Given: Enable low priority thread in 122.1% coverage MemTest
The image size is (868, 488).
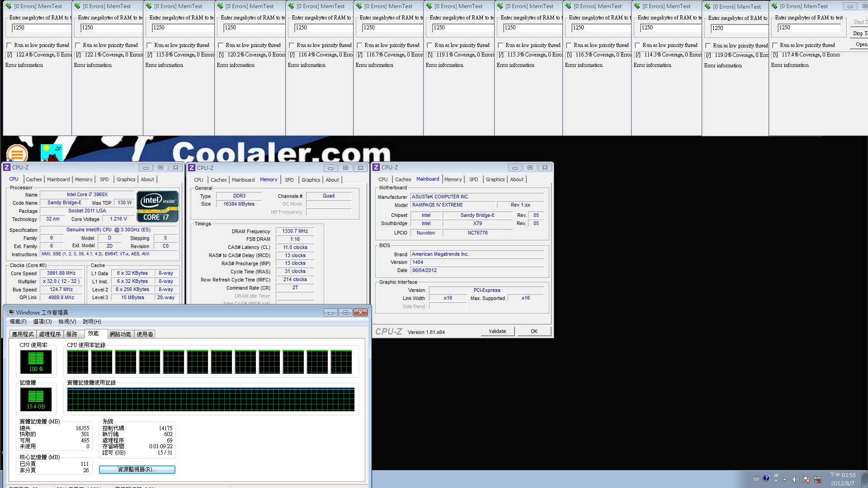Looking at the screenshot, I should pos(78,45).
